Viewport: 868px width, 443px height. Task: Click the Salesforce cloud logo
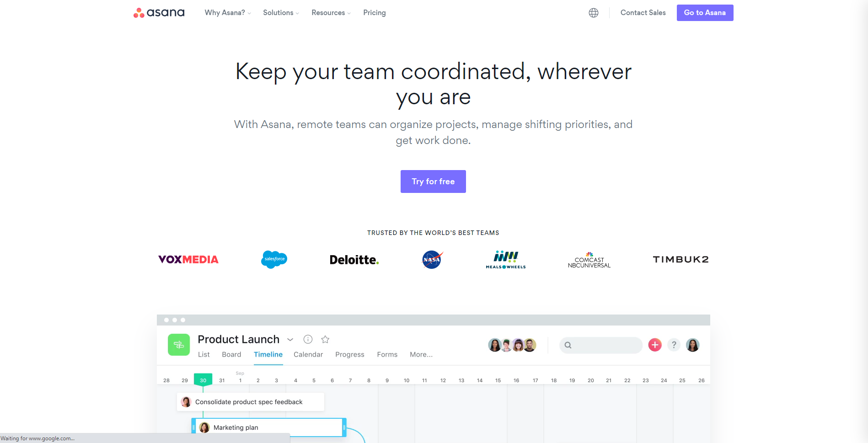tap(274, 259)
